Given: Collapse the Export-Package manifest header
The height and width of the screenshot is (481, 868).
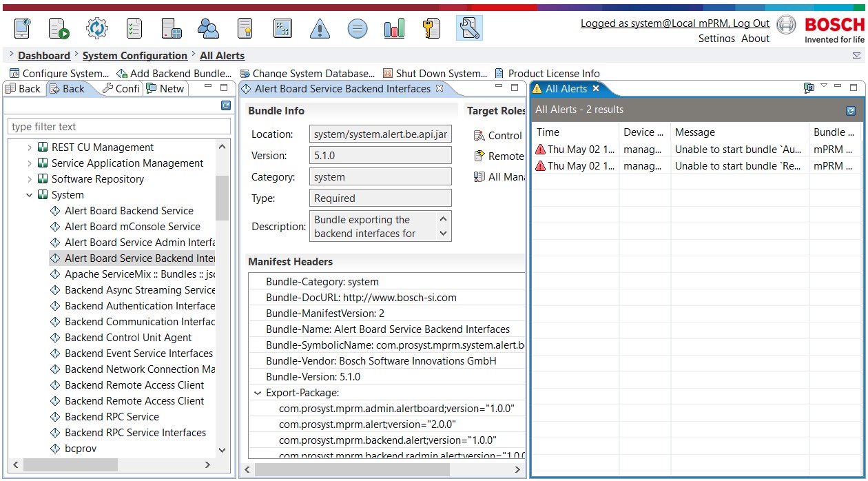Looking at the screenshot, I should (258, 393).
